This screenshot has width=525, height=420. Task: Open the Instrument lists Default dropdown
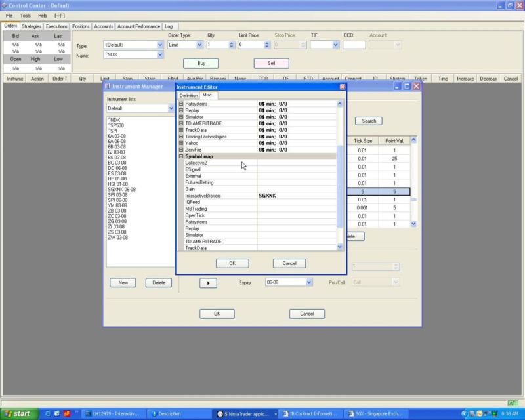pos(171,108)
